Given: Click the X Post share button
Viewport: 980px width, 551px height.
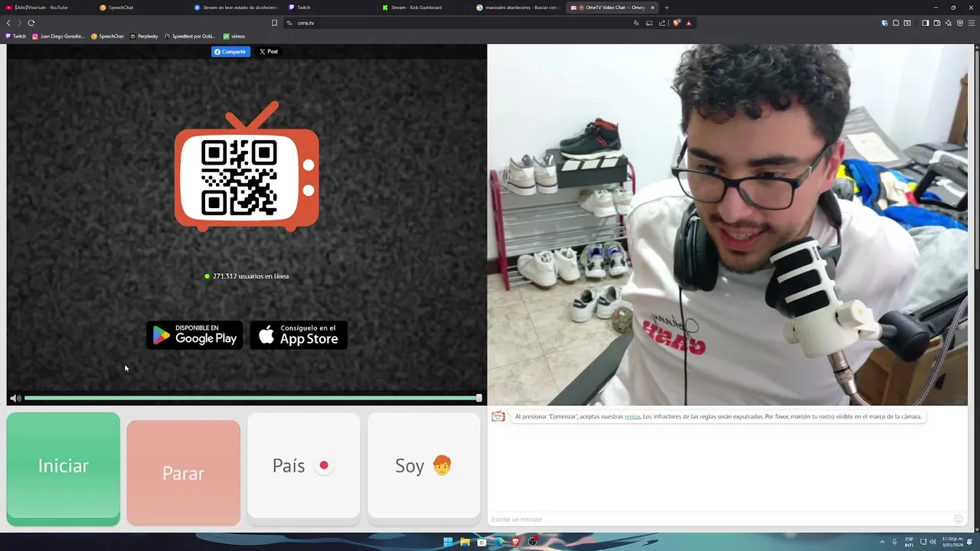Looking at the screenshot, I should coord(268,51).
